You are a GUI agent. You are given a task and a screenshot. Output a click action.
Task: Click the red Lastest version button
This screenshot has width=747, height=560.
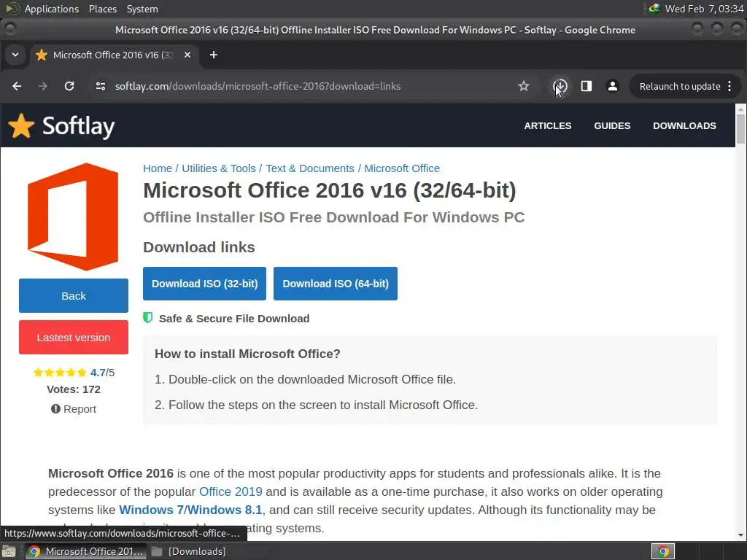[74, 337]
